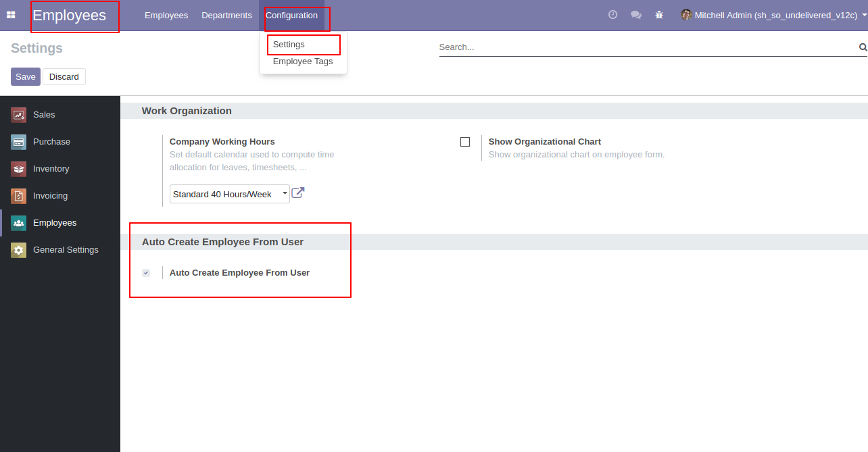Click the Settings page title
The image size is (868, 452).
37,48
